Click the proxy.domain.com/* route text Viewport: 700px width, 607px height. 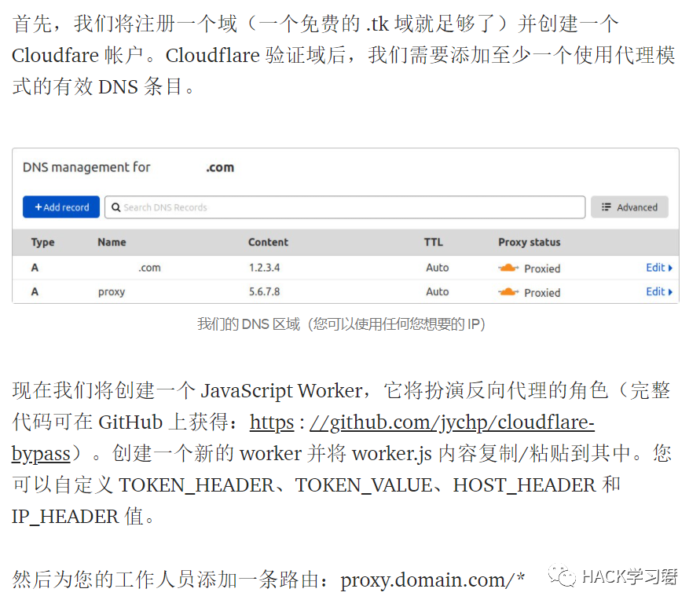pos(432,580)
